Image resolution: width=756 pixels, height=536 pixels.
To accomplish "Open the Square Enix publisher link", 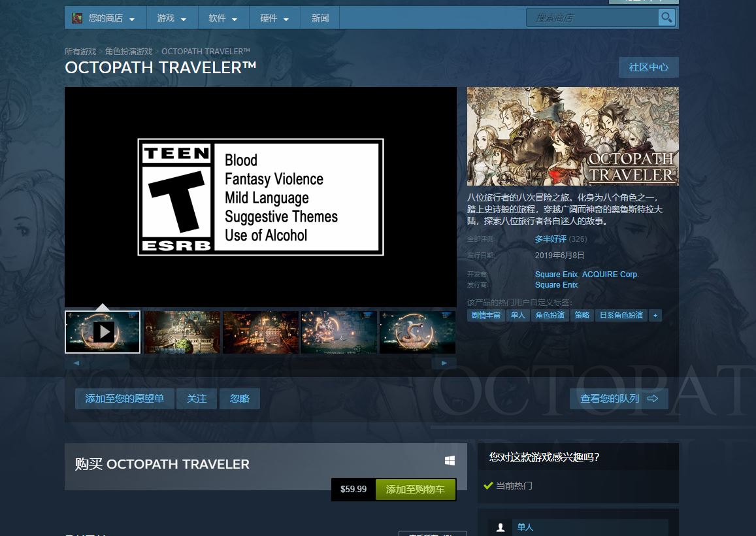I will point(556,284).
